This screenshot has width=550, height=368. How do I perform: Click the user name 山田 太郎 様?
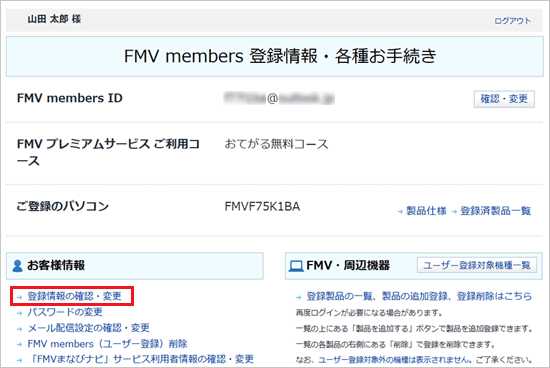click(54, 19)
